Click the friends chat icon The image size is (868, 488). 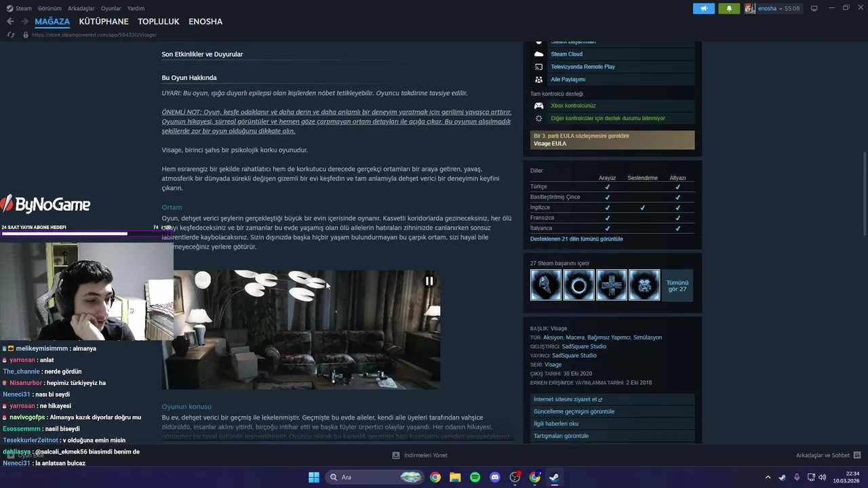pos(857,455)
